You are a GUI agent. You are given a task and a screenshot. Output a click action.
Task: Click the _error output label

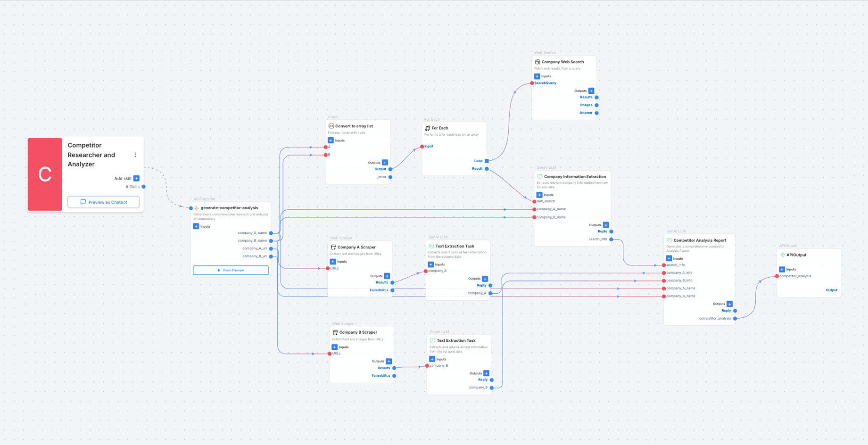click(x=381, y=177)
